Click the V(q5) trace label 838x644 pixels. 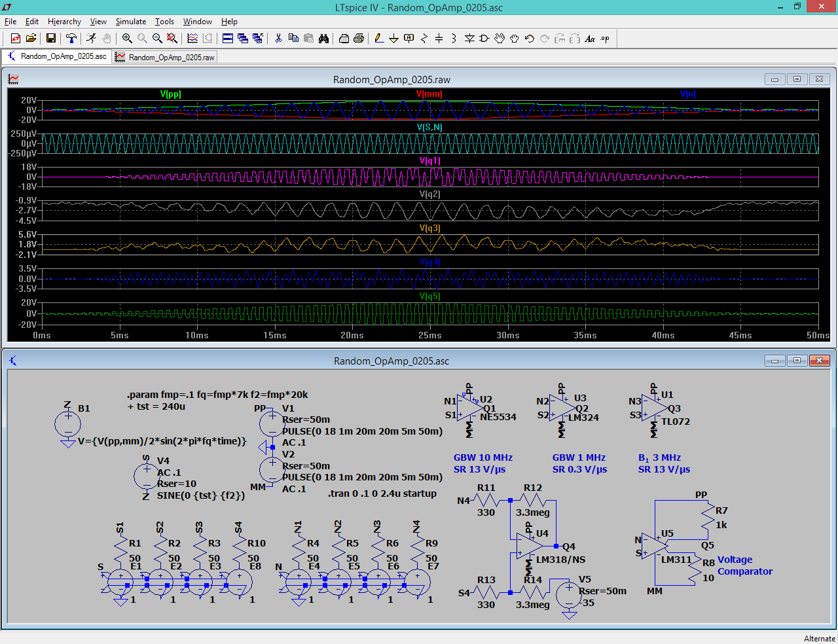429,296
